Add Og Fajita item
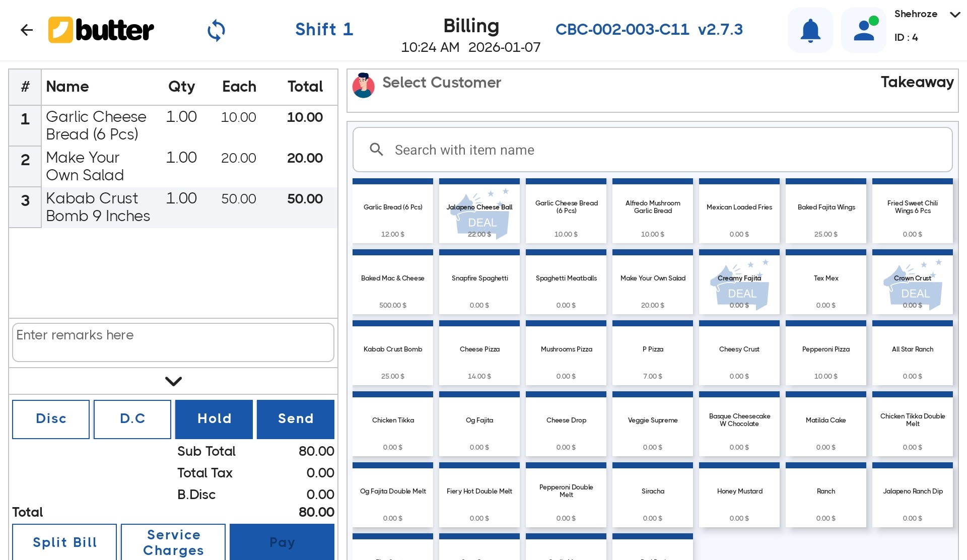 click(x=479, y=425)
